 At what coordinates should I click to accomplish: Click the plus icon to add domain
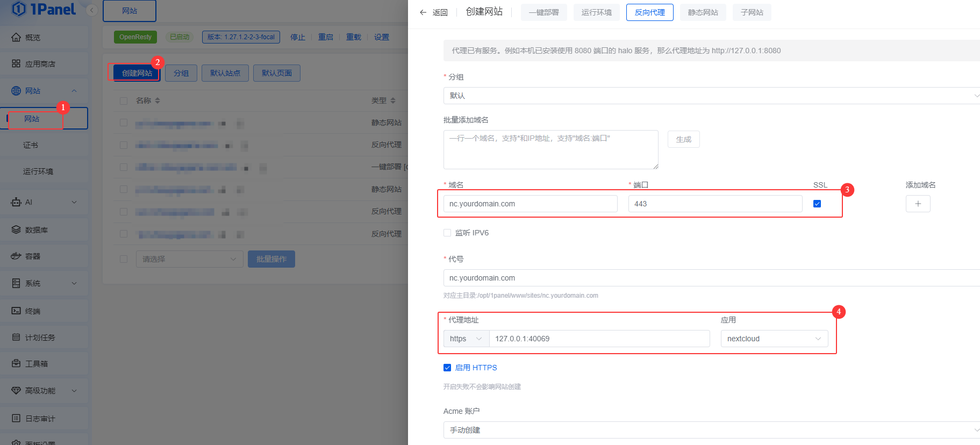(x=918, y=204)
